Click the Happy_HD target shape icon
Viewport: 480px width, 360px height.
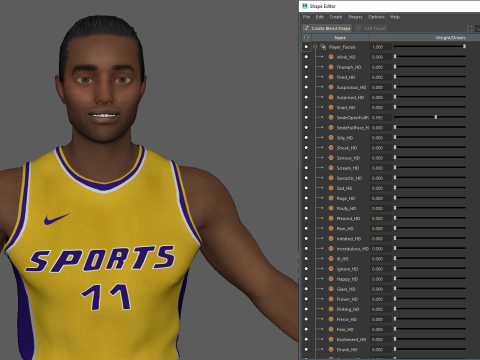click(331, 279)
